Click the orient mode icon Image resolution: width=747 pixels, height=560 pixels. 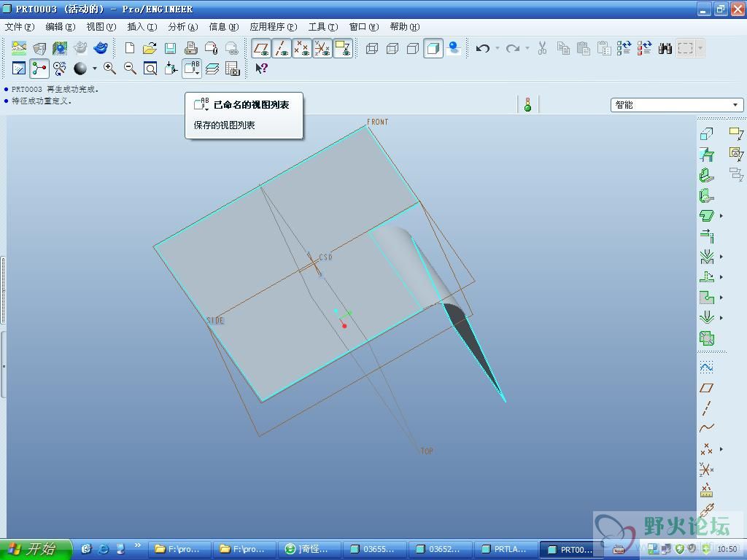click(x=60, y=69)
